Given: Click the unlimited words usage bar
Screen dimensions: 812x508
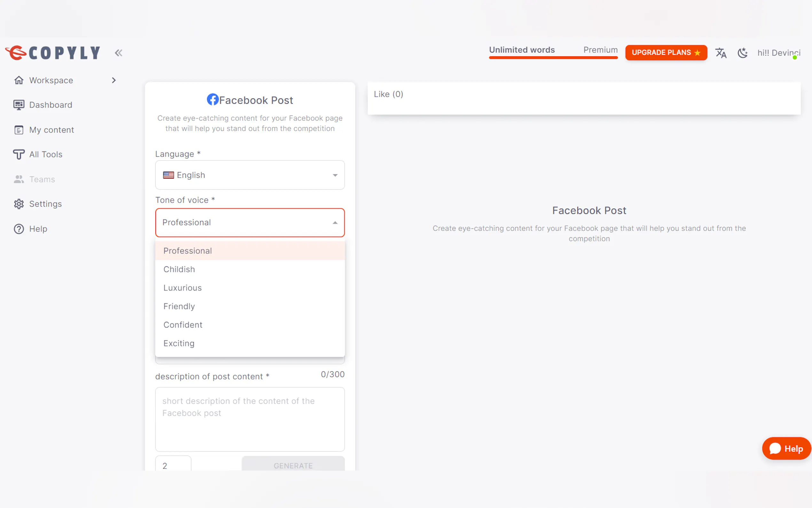Looking at the screenshot, I should pyautogui.click(x=553, y=58).
